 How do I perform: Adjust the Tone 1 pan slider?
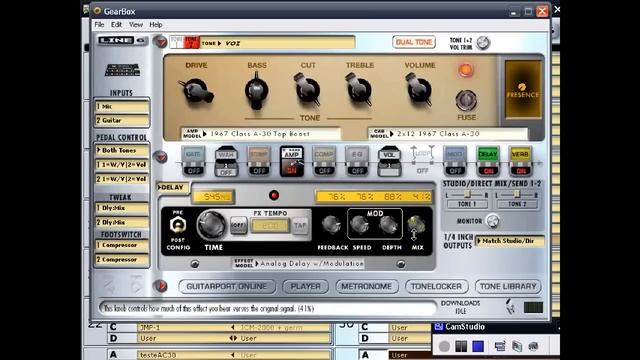(467, 195)
